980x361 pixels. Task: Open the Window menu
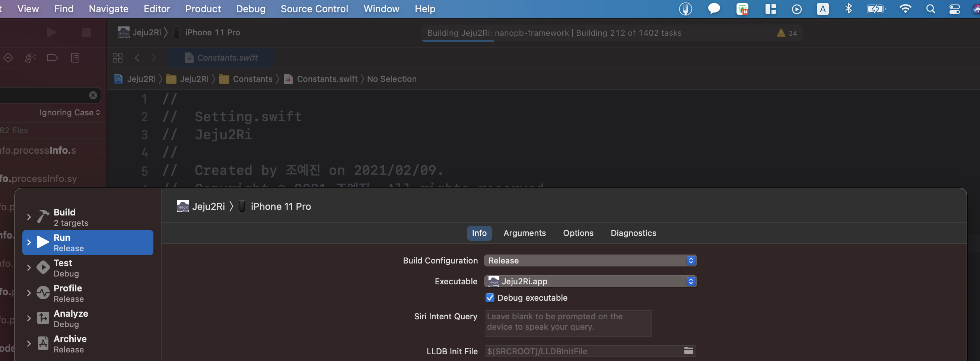(381, 9)
